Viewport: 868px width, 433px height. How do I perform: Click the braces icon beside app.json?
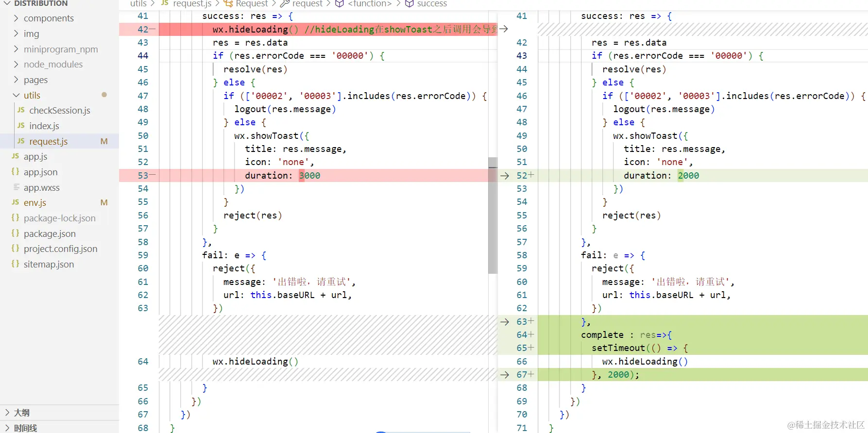(x=16, y=172)
